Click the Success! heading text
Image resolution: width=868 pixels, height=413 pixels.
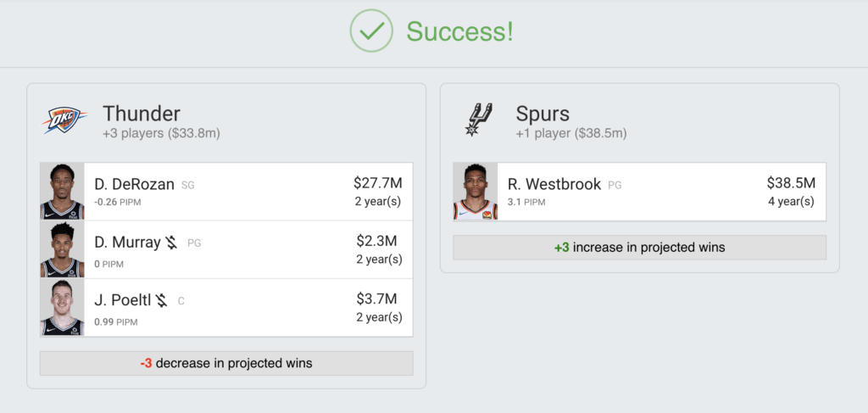coord(459,31)
